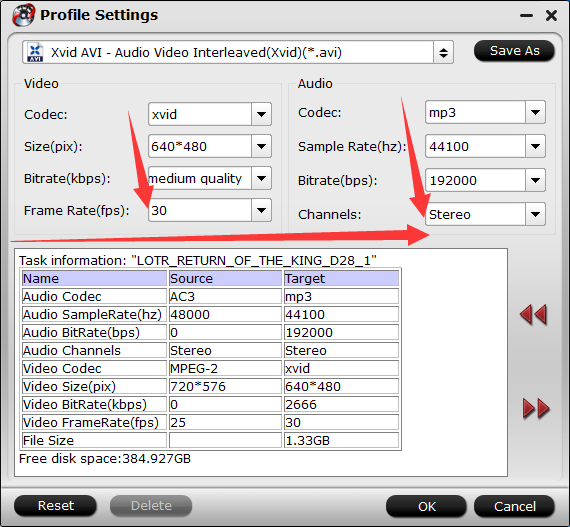Confirm settings with the OK button
Viewport: 570px width, 527px height.
[x=426, y=506]
